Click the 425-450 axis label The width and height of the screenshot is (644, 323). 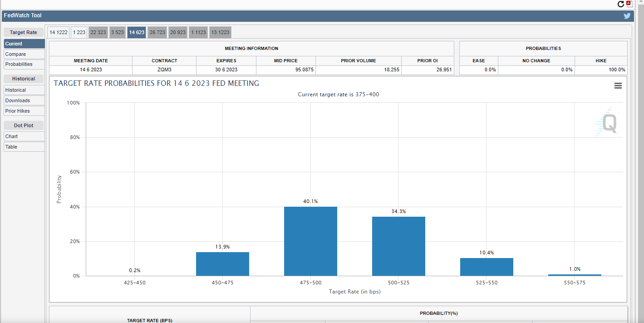tap(135, 283)
